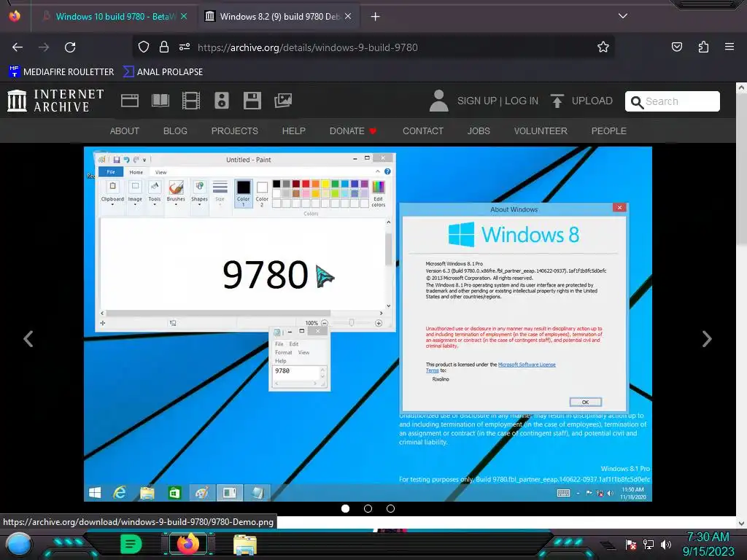Click SIGN UP | LOG IN link
This screenshot has width=747, height=560.
coord(498,101)
